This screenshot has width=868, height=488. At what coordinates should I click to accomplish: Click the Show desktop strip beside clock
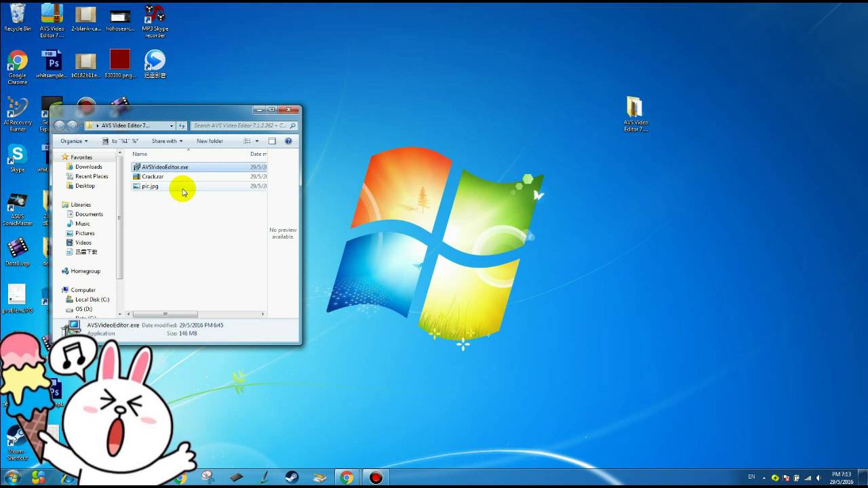tap(863, 478)
